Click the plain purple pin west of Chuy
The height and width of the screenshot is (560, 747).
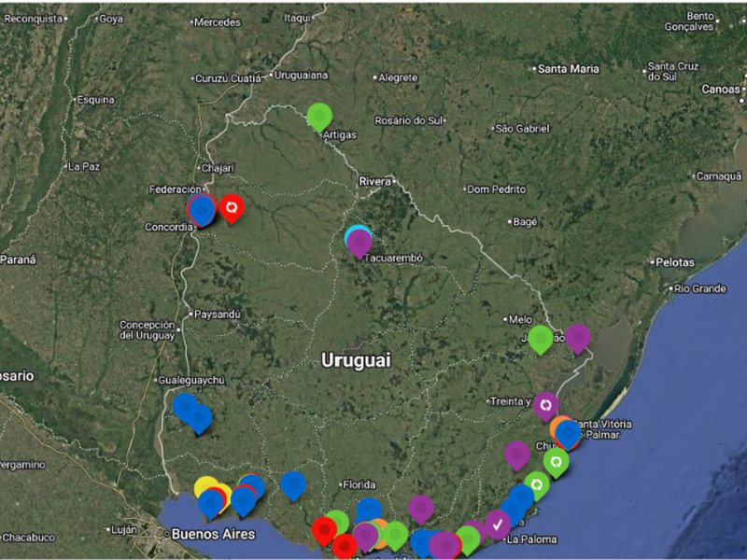(517, 455)
